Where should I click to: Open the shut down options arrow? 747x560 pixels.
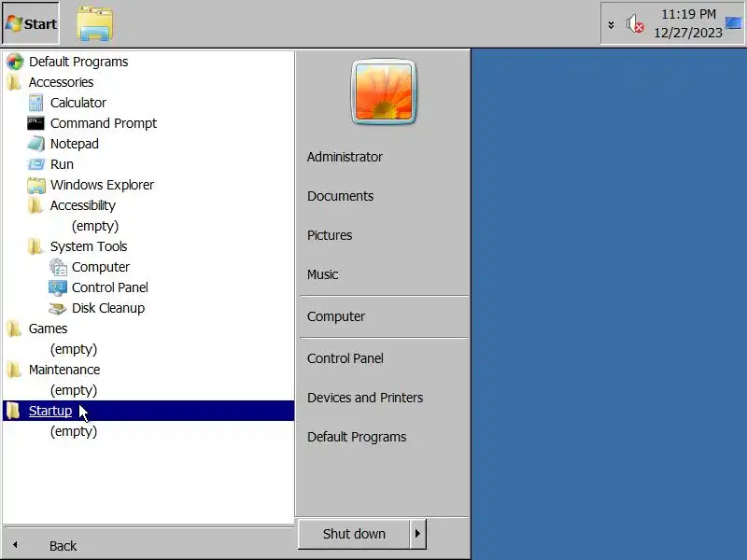point(417,534)
